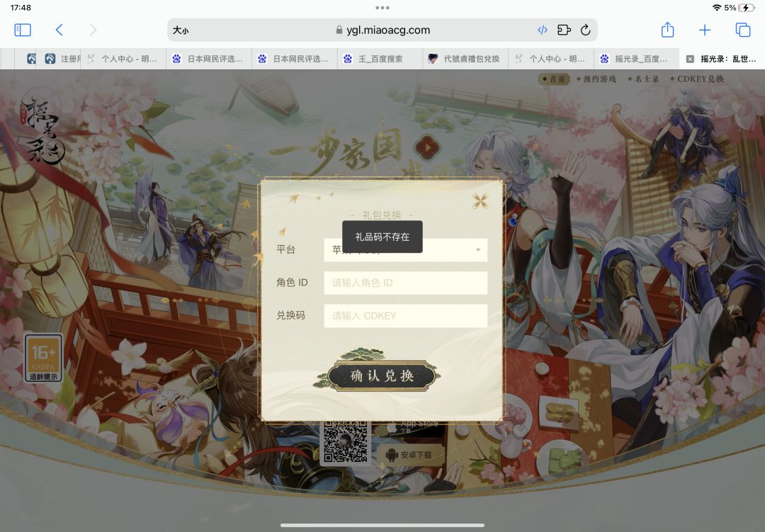Switch to the first pinned icon tab
This screenshot has width=765, height=532.
coord(31,59)
